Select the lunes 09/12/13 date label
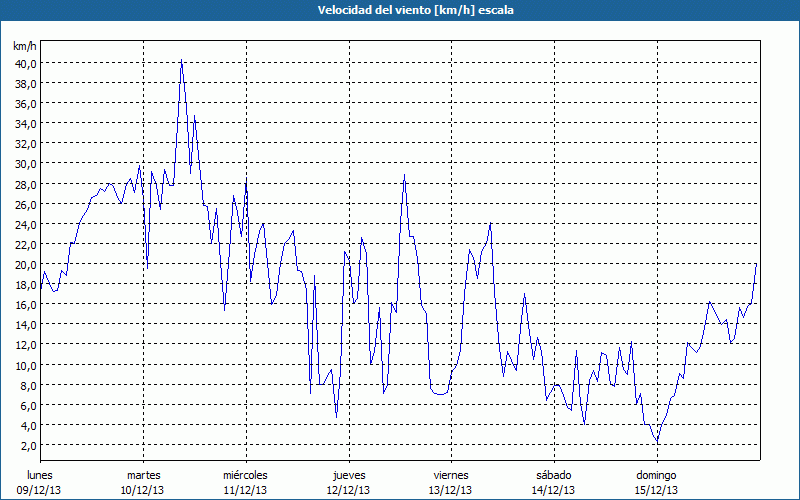The height and width of the screenshot is (500, 800). point(41,482)
